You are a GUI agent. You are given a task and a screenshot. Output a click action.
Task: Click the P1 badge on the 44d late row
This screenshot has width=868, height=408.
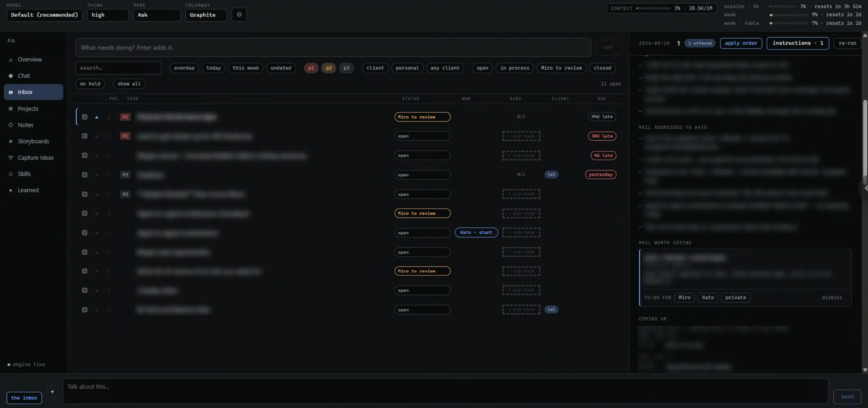(x=125, y=117)
